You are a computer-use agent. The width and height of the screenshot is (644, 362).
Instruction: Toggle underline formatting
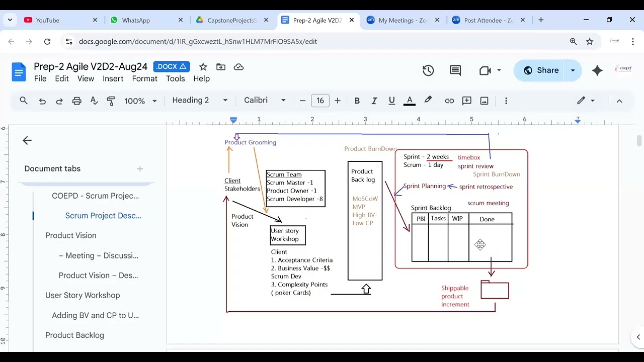tap(391, 101)
